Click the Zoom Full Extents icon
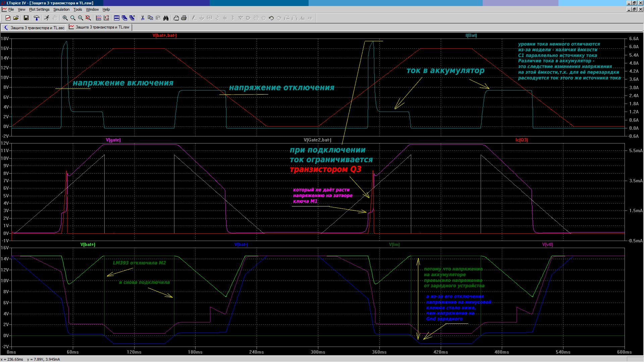Image resolution: width=644 pixels, height=362 pixels. pyautogui.click(x=88, y=18)
